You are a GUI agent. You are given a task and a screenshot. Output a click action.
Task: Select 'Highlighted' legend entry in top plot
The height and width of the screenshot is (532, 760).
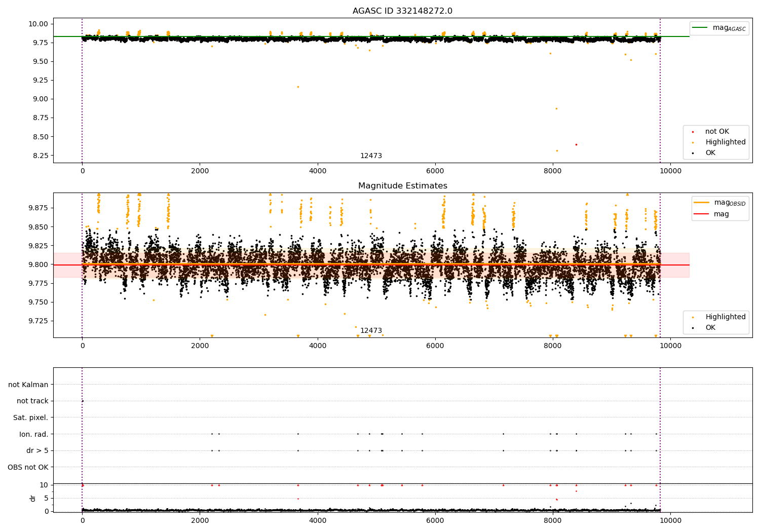click(725, 142)
